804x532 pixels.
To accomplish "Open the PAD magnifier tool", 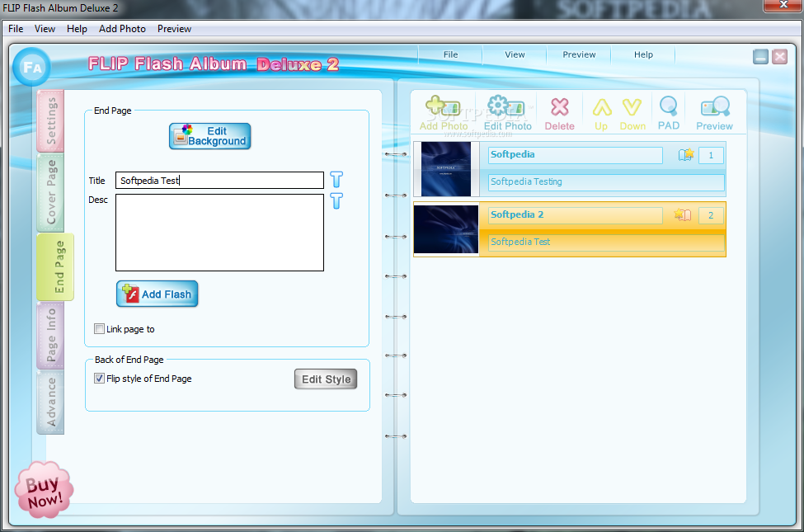I will (x=669, y=113).
